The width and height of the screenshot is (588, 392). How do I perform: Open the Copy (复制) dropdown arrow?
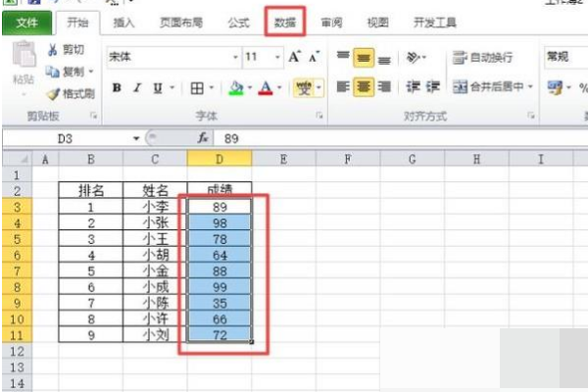point(91,72)
